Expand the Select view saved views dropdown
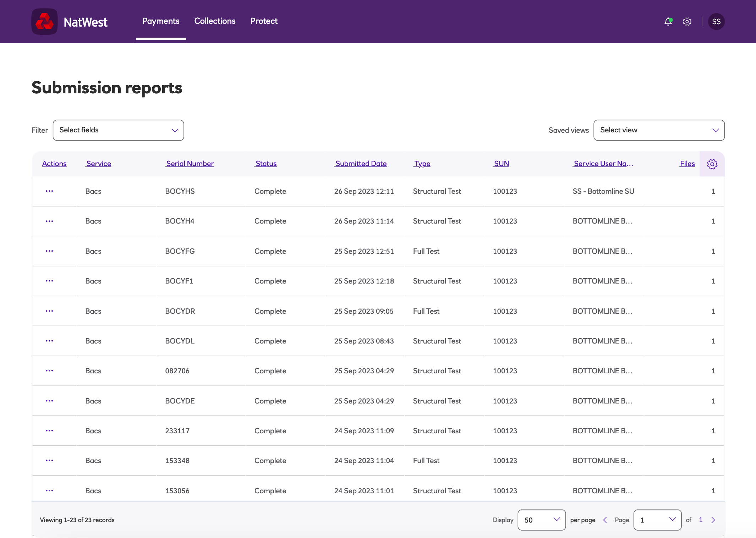This screenshot has height=538, width=756. click(x=659, y=130)
